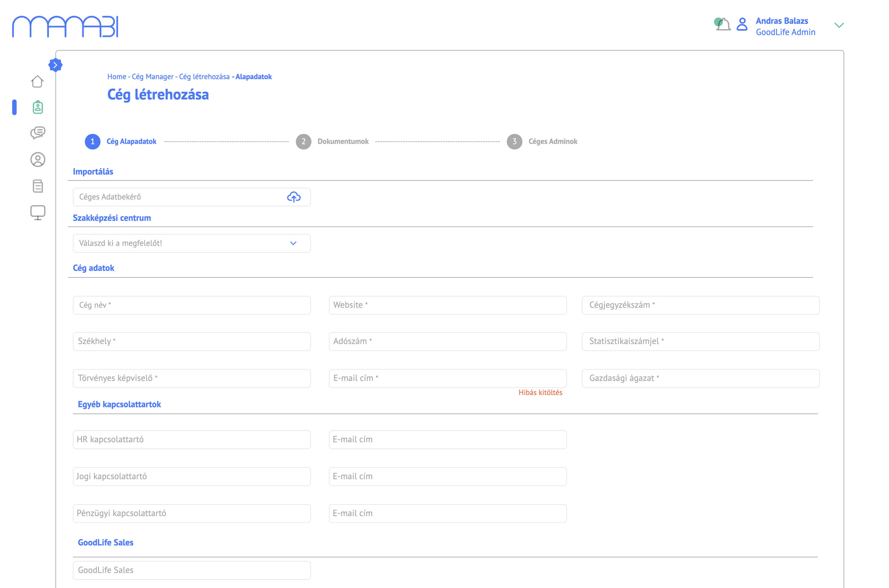The height and width of the screenshot is (588, 889).
Task: Open the document list sidebar icon
Action: pos(38,186)
